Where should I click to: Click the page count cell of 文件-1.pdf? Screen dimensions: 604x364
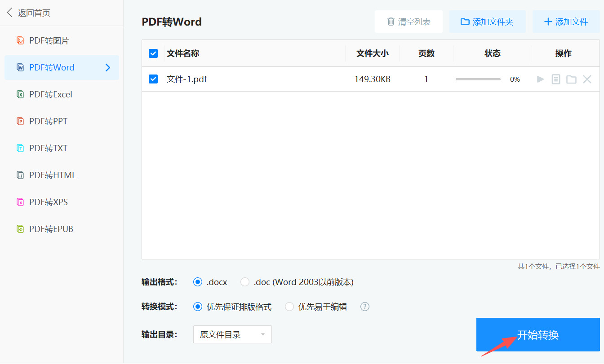click(x=426, y=79)
